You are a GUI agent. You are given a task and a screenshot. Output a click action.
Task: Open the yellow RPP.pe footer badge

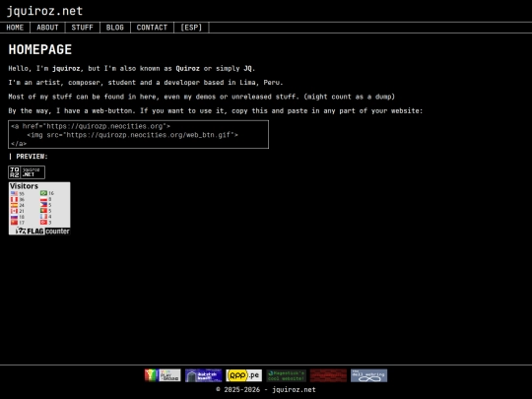(x=244, y=375)
